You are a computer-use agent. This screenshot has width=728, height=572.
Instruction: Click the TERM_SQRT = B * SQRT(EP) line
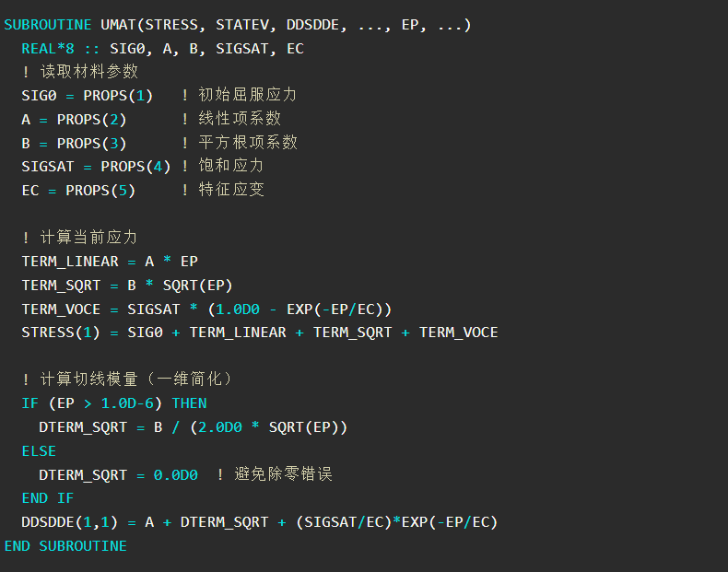point(127,286)
